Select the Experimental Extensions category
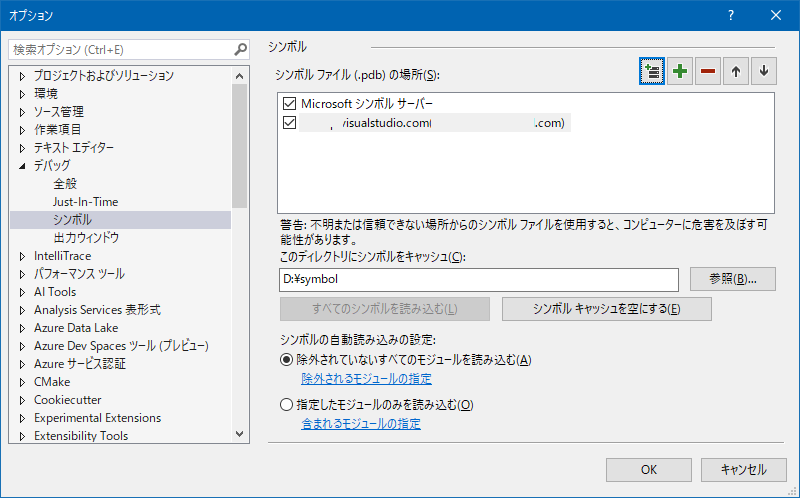Image resolution: width=800 pixels, height=498 pixels. tap(97, 417)
